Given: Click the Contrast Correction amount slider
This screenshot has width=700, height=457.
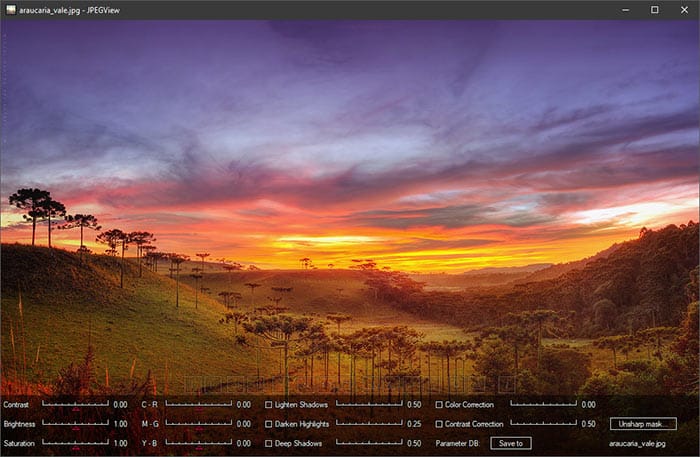Looking at the screenshot, I should (543, 423).
